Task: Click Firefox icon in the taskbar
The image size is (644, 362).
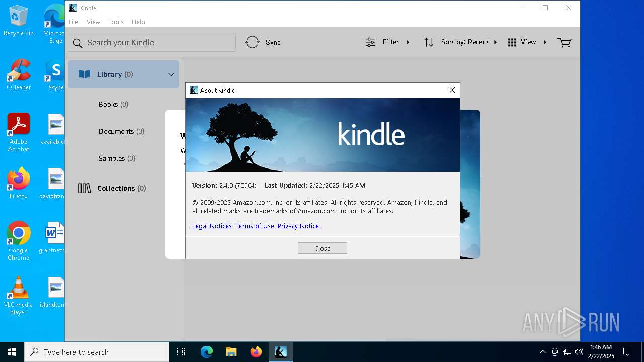Action: pyautogui.click(x=256, y=352)
